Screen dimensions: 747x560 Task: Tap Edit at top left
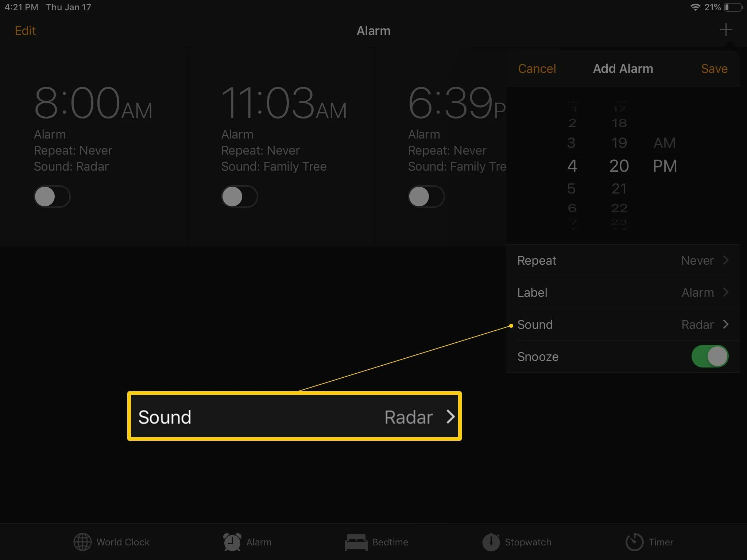(x=25, y=31)
